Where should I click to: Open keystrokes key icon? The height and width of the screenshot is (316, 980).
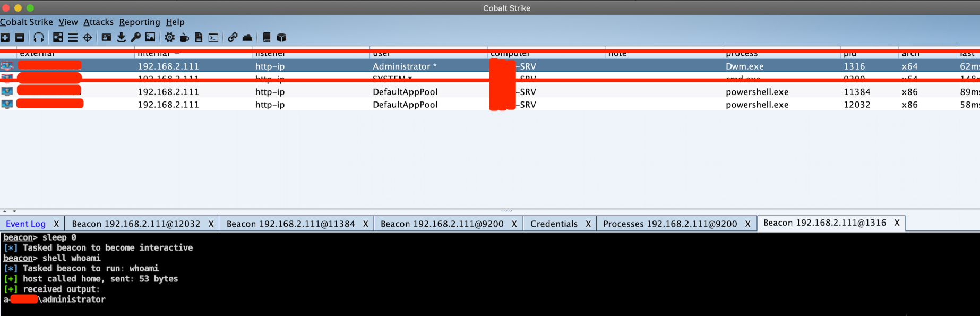click(136, 37)
